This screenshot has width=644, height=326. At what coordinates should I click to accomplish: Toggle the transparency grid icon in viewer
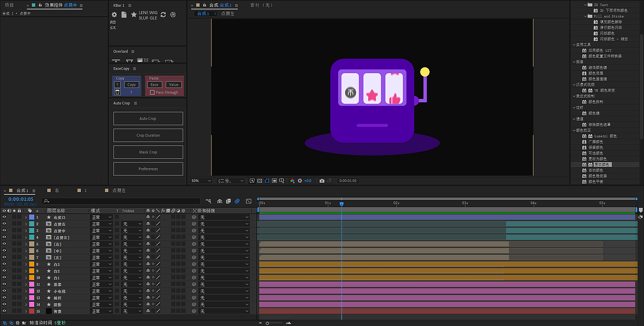(x=260, y=180)
